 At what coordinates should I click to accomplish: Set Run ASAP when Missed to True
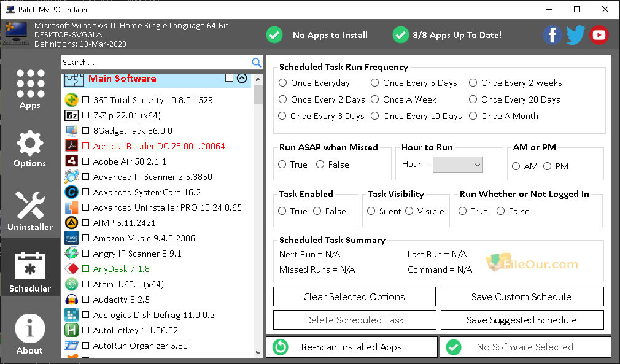(282, 165)
